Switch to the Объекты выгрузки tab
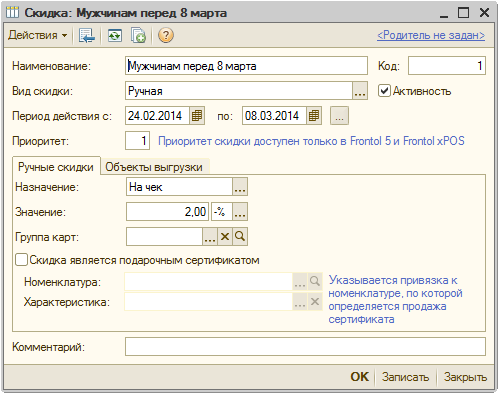Viewport: 498px width, 393px height. (x=154, y=167)
